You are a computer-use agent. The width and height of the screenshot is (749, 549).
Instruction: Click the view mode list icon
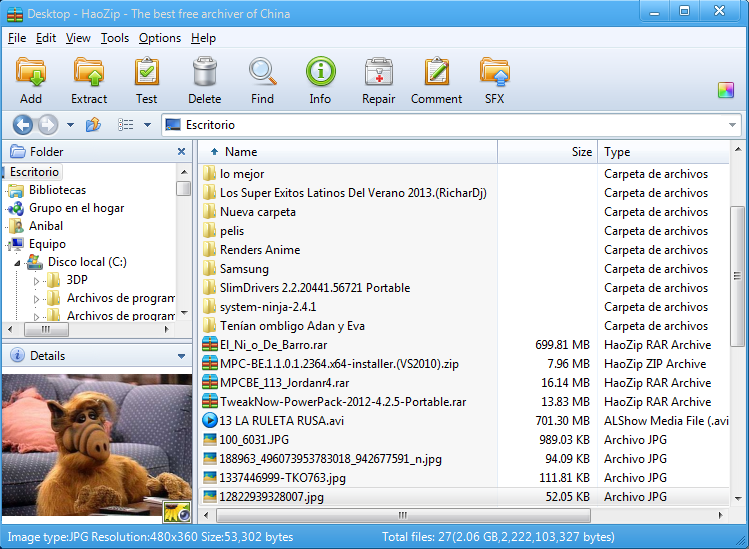point(126,125)
